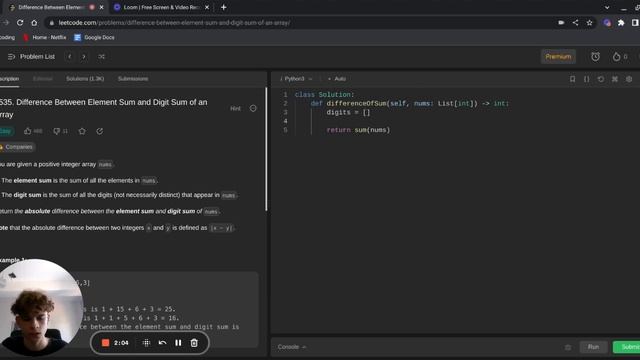Format code braces icon
This screenshot has width=640, height=360.
coord(587,79)
